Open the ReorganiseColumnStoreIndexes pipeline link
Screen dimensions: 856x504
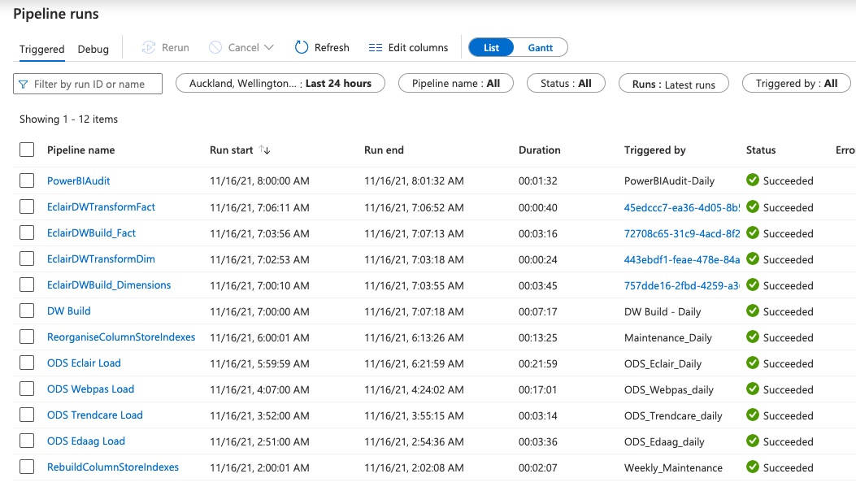pos(121,337)
